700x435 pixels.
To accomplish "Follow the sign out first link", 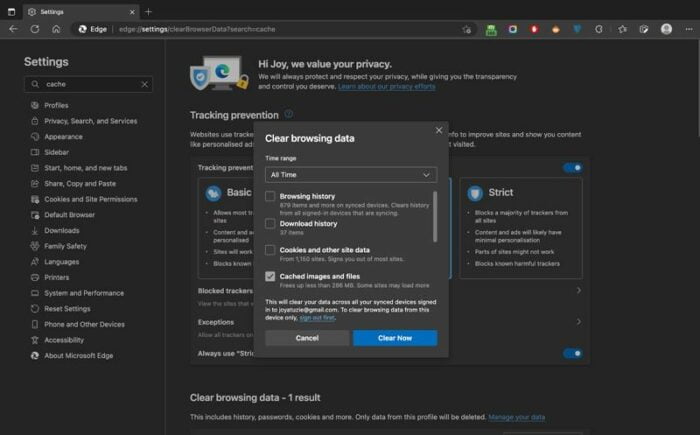I will click(317, 318).
